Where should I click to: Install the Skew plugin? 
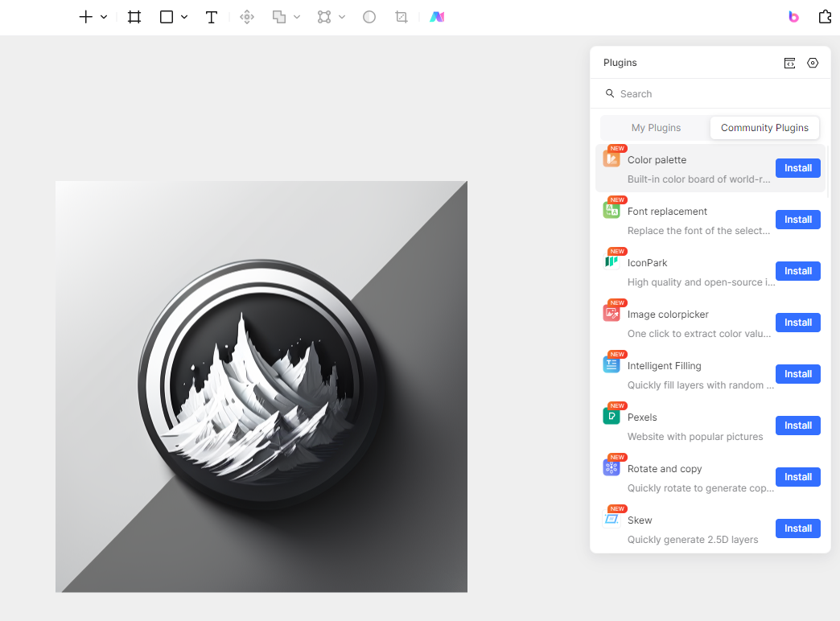point(797,528)
